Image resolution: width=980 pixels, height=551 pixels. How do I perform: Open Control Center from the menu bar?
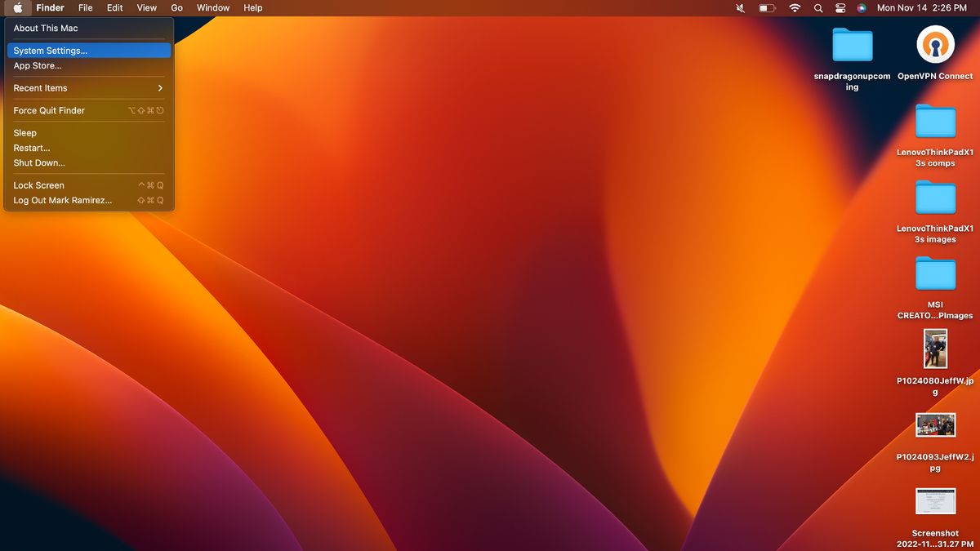(x=840, y=8)
